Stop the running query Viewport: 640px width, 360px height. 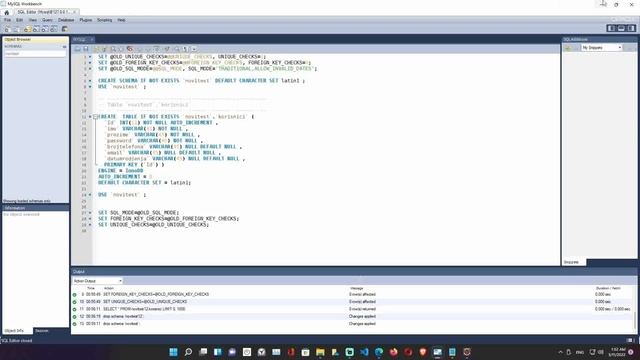click(121, 49)
